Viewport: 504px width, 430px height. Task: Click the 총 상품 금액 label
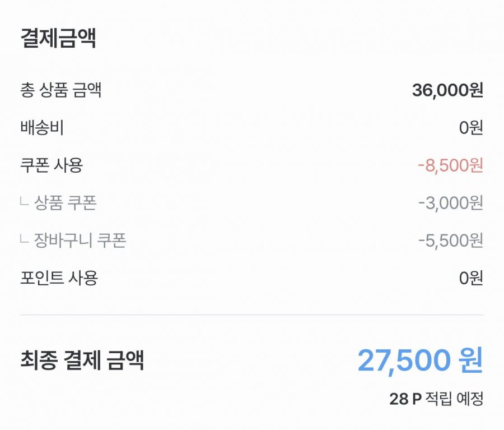tap(60, 90)
